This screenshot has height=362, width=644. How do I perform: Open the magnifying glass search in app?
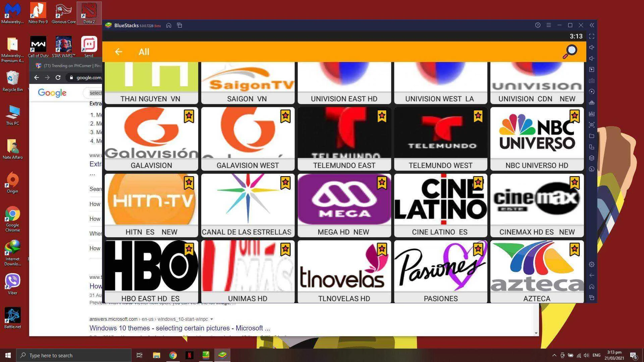point(570,52)
